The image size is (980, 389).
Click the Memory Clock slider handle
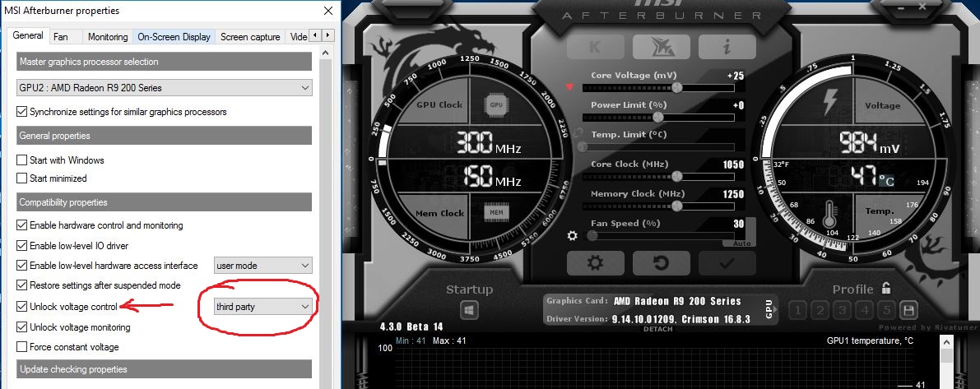coord(676,206)
